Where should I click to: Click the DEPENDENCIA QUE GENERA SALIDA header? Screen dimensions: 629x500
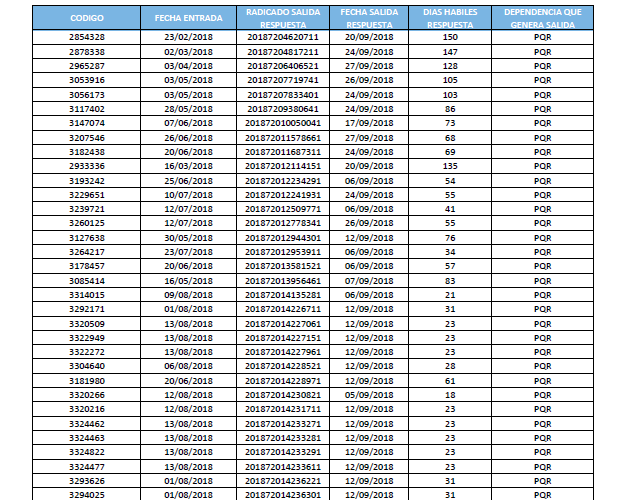[542, 18]
